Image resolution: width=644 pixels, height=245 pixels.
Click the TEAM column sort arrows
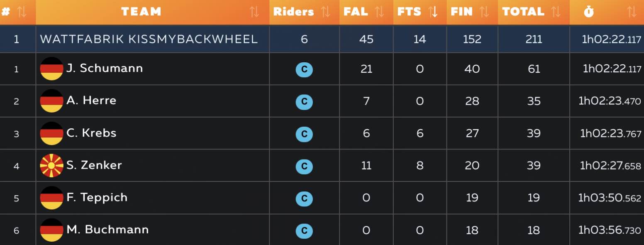(254, 12)
